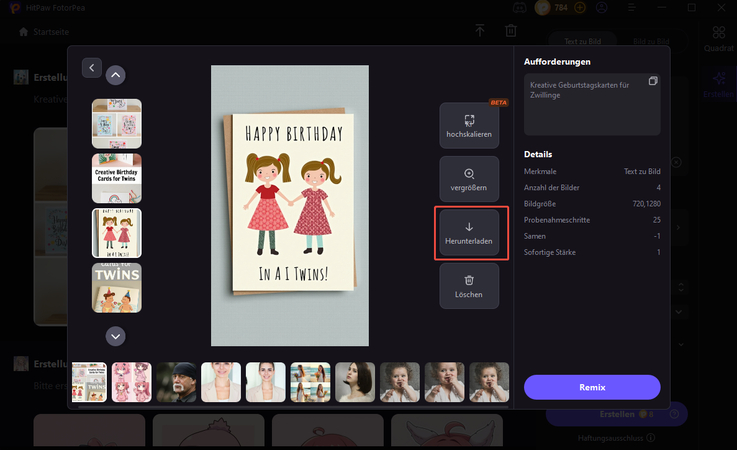
Task: Click the trash icon in top toolbar
Action: coord(511,31)
